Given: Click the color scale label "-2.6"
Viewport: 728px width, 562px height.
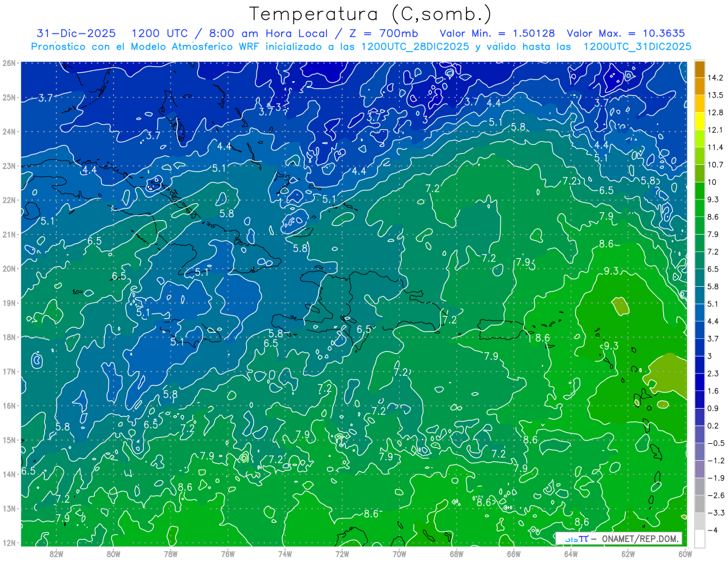Looking at the screenshot, I should coord(715,496).
